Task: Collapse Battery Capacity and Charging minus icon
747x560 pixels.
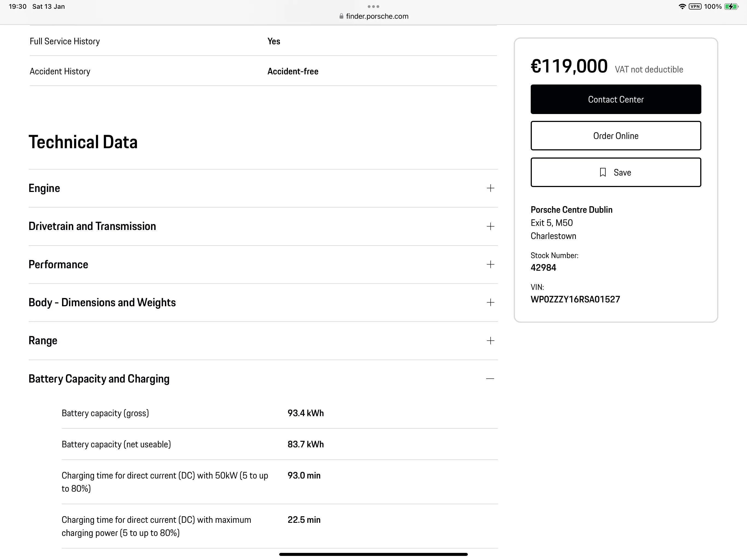Action: tap(490, 379)
